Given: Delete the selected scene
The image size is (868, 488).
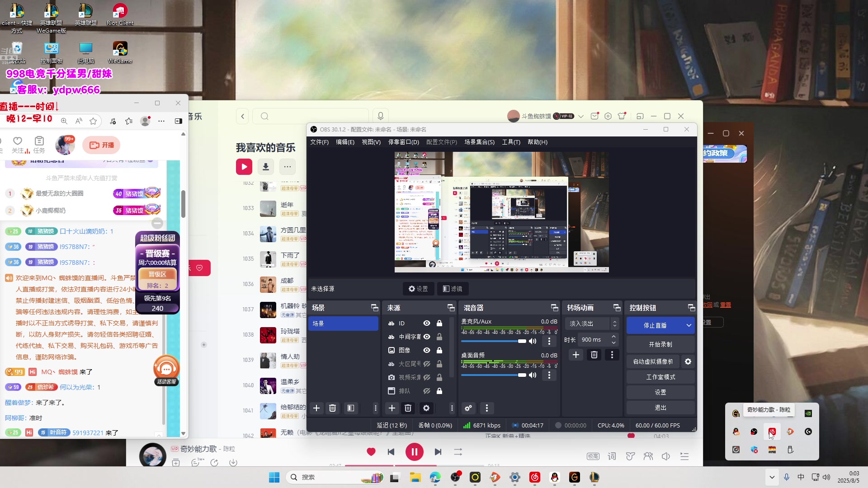Looking at the screenshot, I should pyautogui.click(x=332, y=408).
